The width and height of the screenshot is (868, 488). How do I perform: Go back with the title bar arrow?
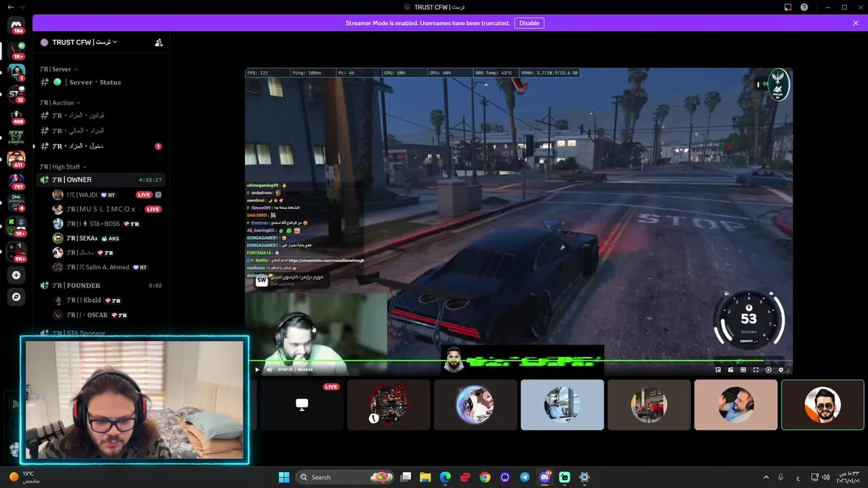(9, 7)
